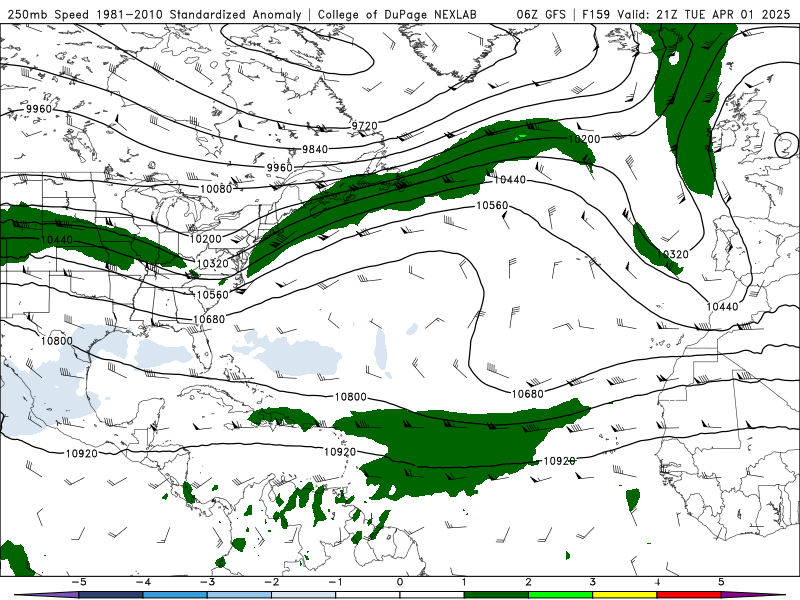This screenshot has height=600, width=800.
Task: Click the 'Valid: 21Z TUE APR 01 2025' timestamp
Action: (703, 14)
